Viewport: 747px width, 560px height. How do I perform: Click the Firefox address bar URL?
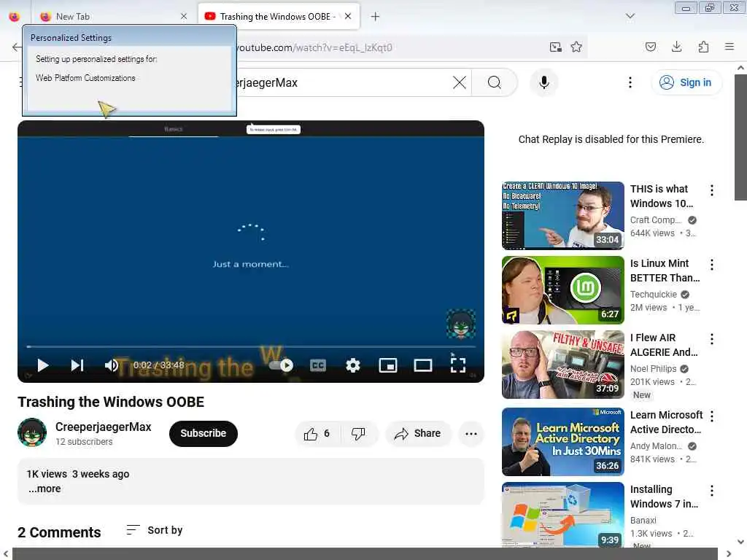pos(314,47)
